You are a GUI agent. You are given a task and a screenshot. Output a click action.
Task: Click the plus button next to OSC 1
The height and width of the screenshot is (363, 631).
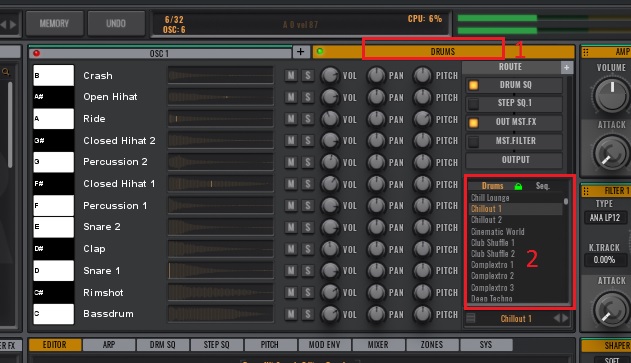(x=300, y=52)
